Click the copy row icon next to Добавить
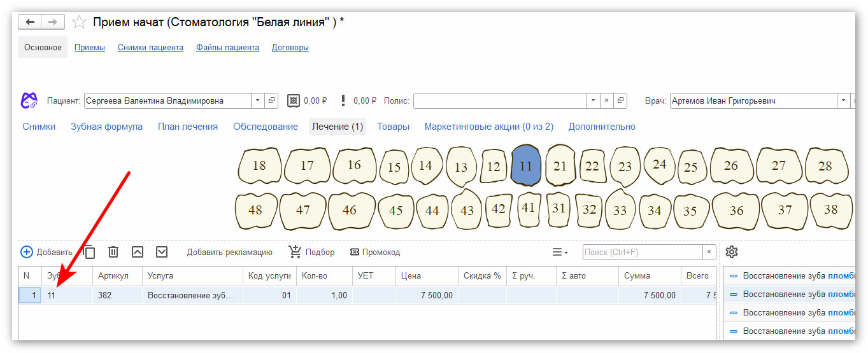 tap(89, 252)
